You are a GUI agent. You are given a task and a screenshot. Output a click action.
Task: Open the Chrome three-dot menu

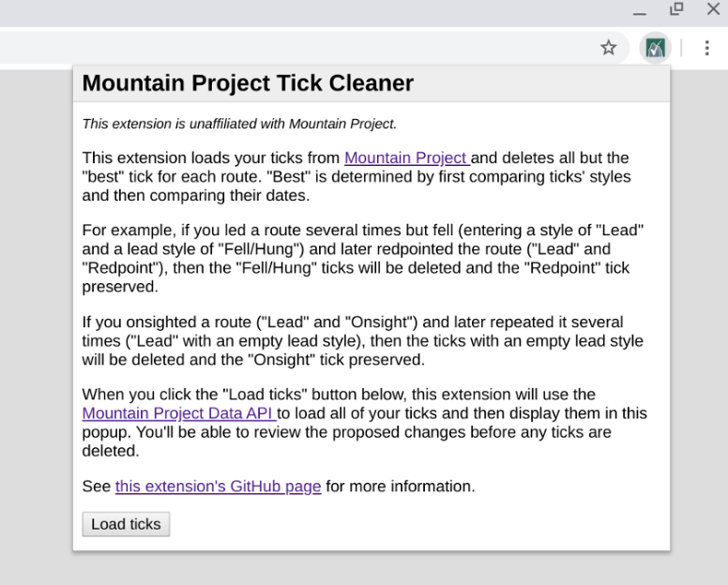click(x=706, y=48)
